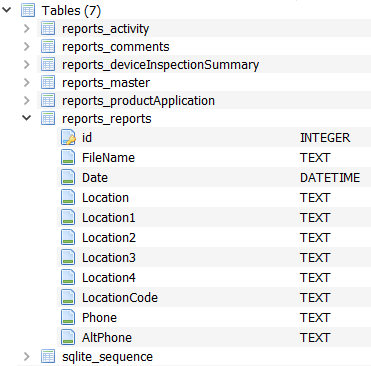This screenshot has width=371, height=366.
Task: Select the FileName column name
Action: click(x=108, y=157)
